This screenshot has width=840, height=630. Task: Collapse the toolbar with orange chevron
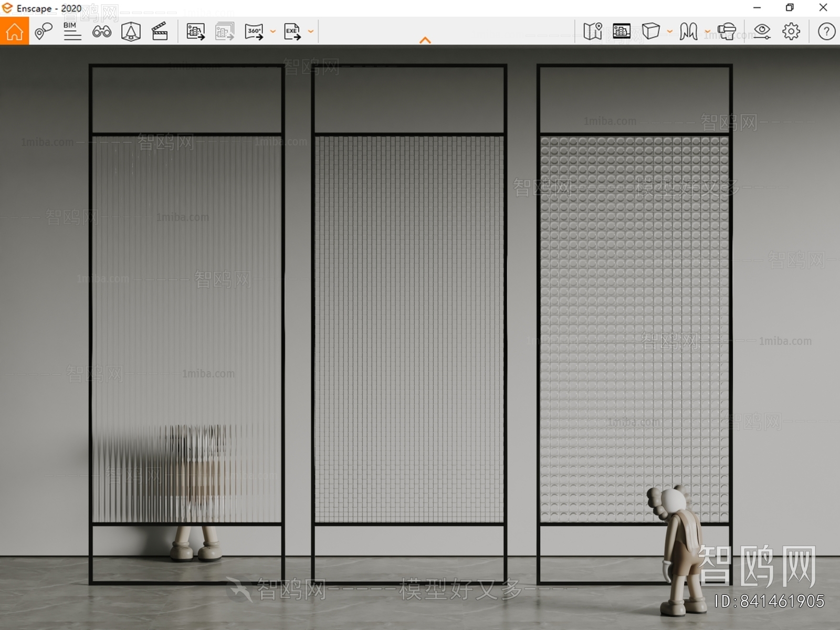pos(425,40)
